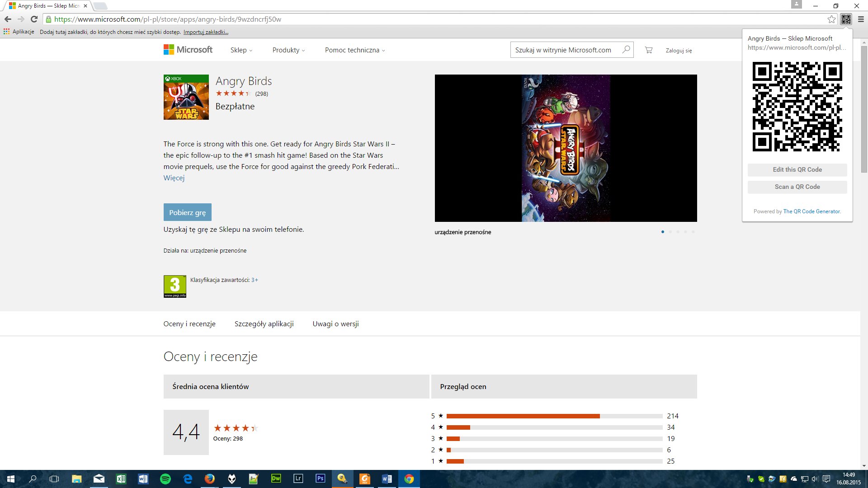Image resolution: width=868 pixels, height=488 pixels.
Task: Click the Angry Birds Star Wars screenshot image
Action: [566, 148]
